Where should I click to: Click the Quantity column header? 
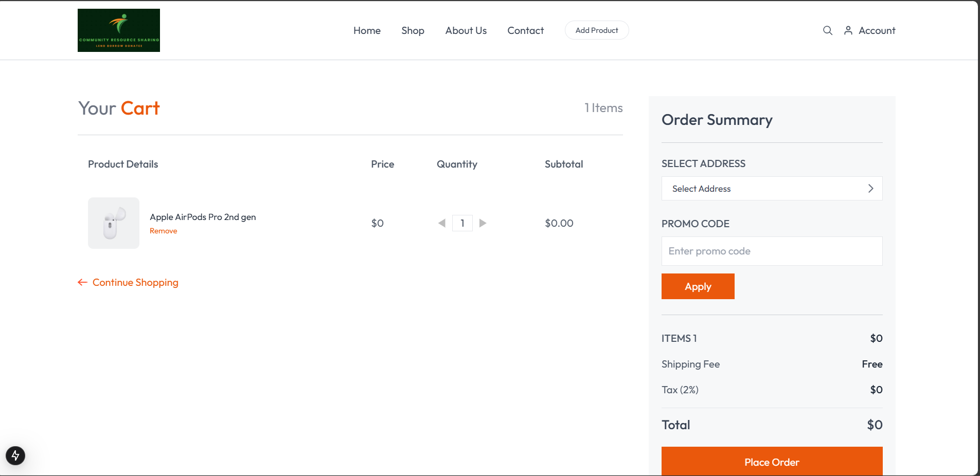click(457, 164)
